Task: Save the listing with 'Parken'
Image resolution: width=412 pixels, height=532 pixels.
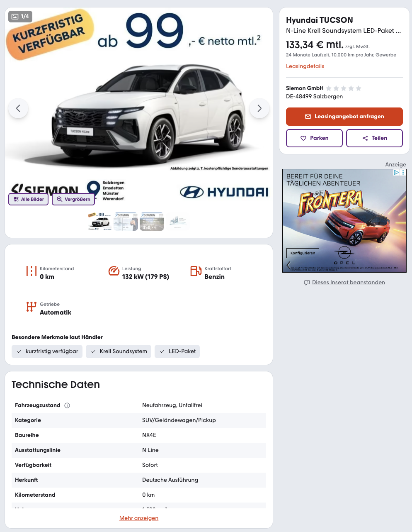Action: (314, 138)
